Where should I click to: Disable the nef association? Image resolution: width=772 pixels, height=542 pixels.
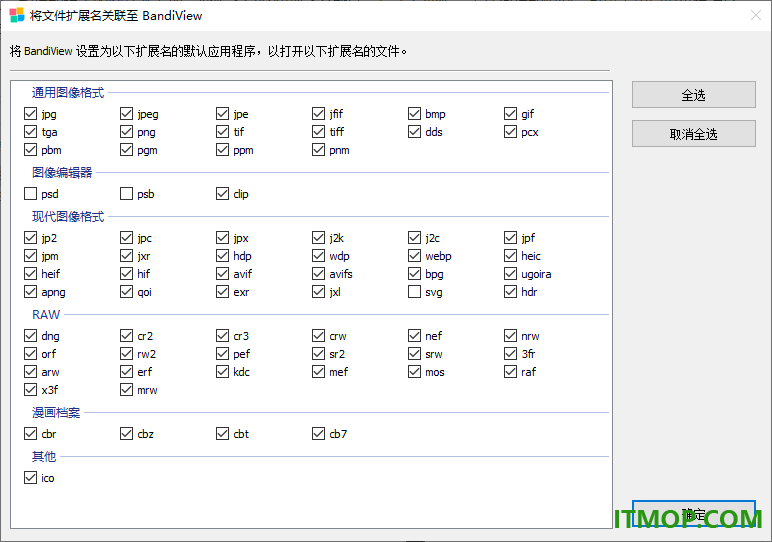(415, 336)
